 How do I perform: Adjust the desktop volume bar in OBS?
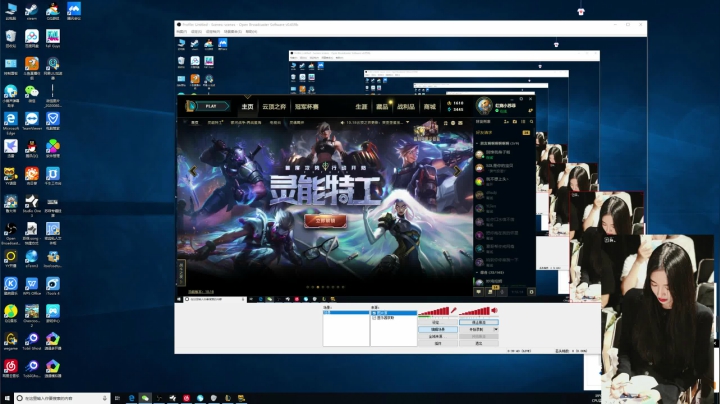(475, 311)
